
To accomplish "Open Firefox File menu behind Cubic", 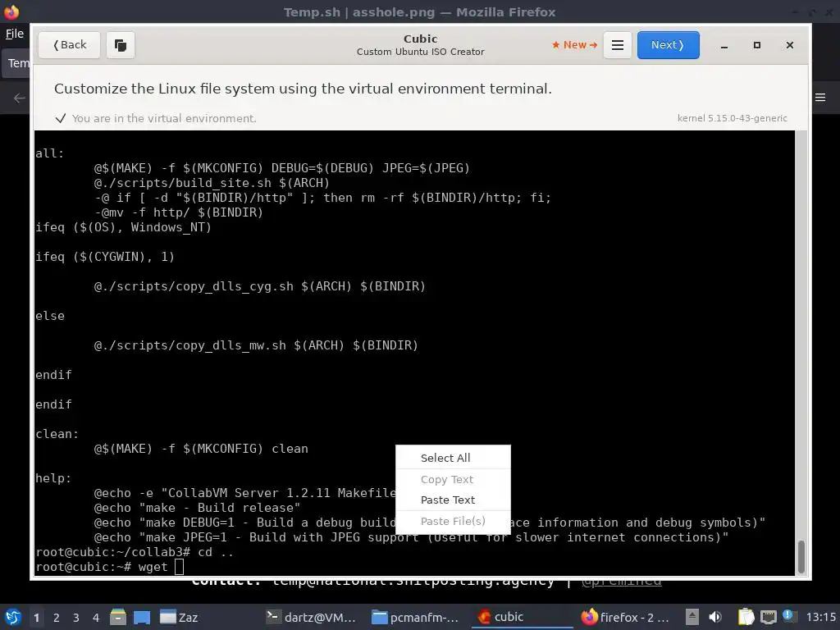I will (x=15, y=34).
